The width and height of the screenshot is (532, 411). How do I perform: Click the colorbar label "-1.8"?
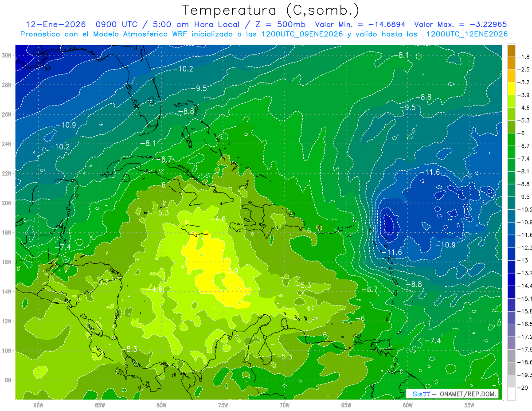[524, 57]
